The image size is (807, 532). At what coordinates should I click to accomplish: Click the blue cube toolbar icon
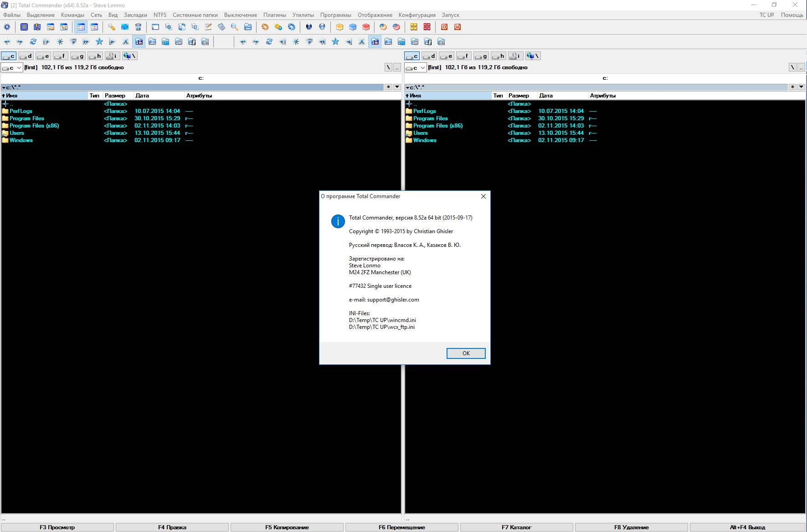tap(353, 27)
